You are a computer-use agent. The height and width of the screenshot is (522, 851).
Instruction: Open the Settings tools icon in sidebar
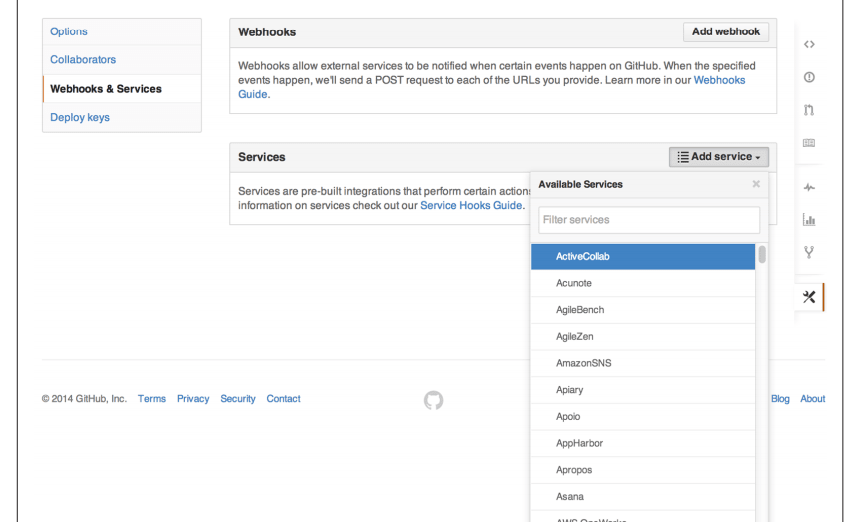point(809,297)
